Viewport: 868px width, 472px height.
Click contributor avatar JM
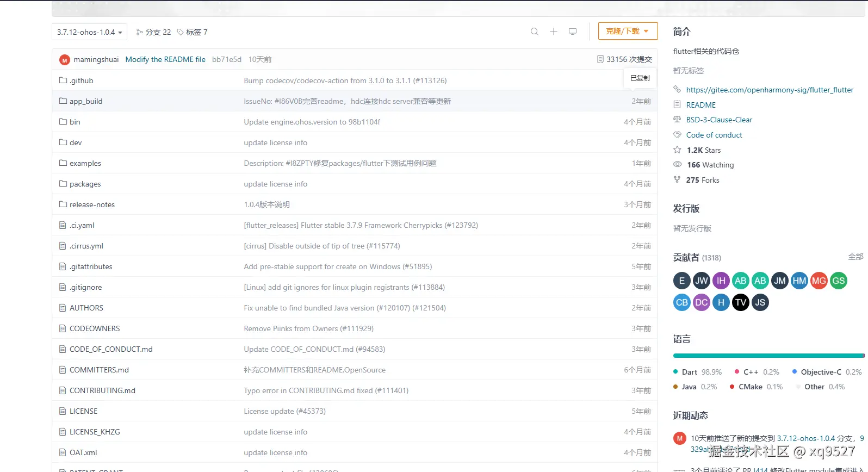coord(780,281)
